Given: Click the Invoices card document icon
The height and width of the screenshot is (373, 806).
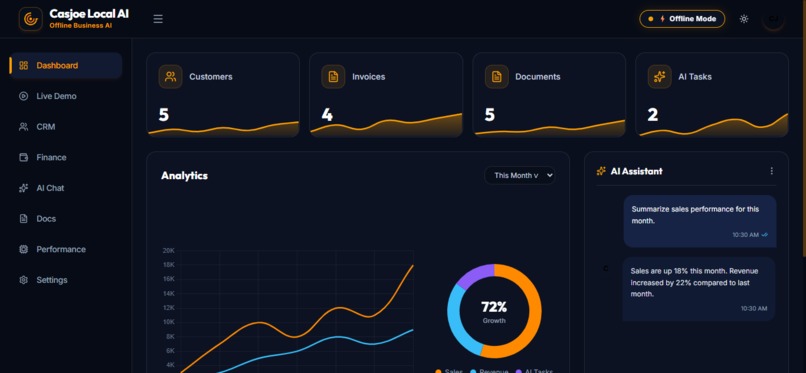Looking at the screenshot, I should (x=333, y=77).
